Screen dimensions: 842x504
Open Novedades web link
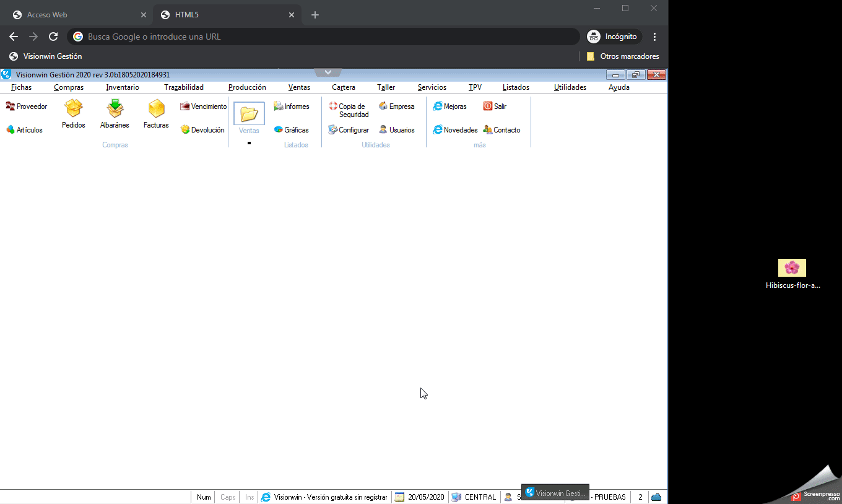click(456, 130)
